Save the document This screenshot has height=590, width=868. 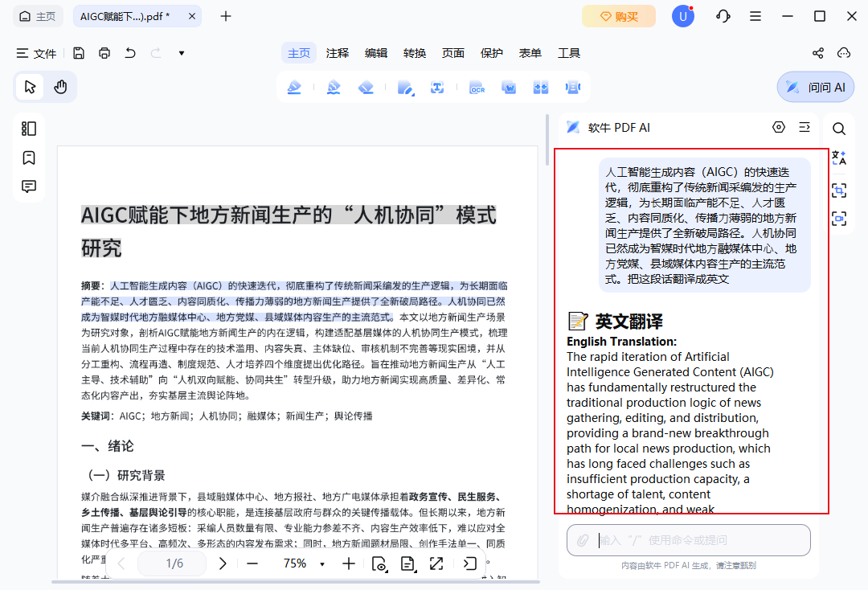click(79, 53)
